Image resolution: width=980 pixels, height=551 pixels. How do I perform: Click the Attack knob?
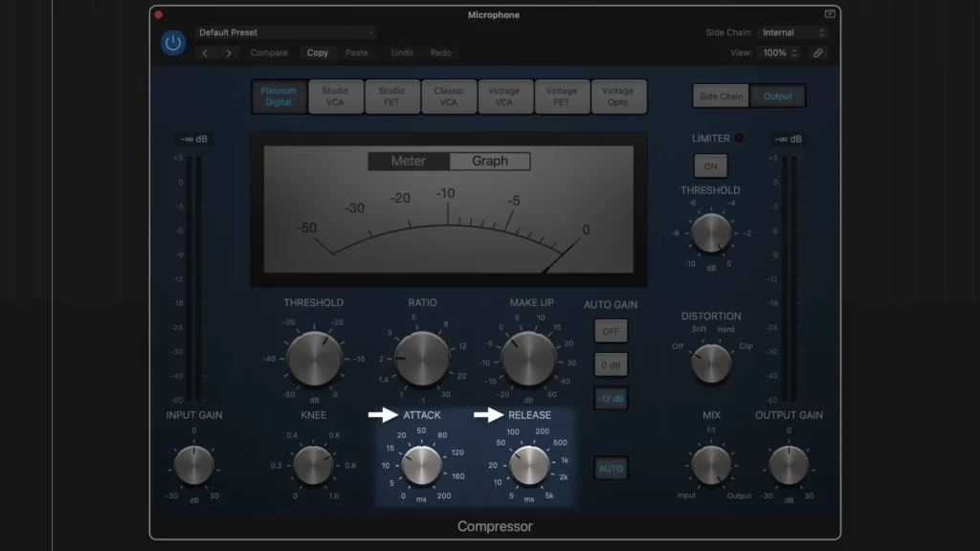[422, 466]
